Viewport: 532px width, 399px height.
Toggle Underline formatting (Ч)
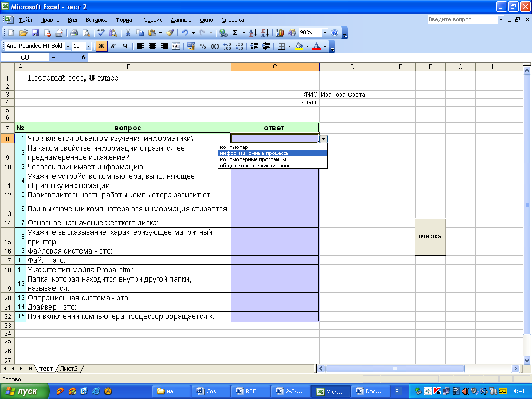click(x=125, y=46)
